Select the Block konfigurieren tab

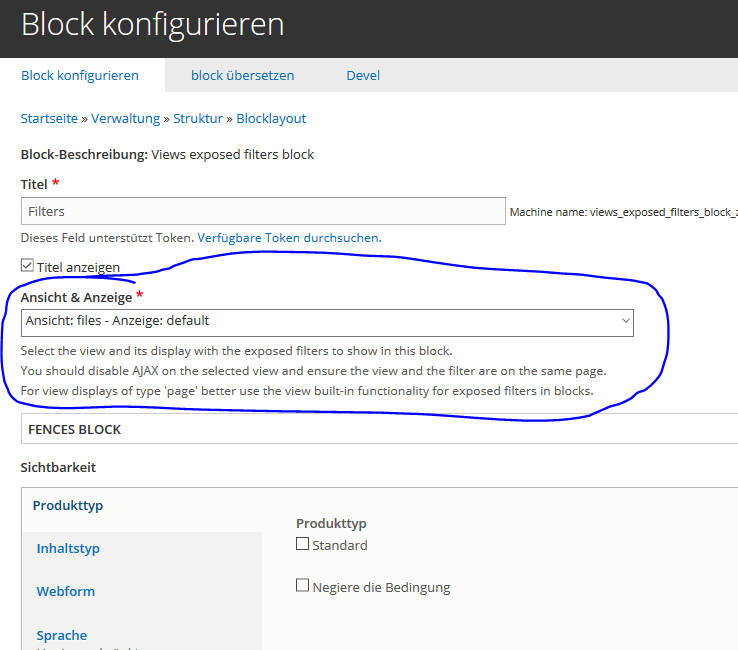click(x=80, y=75)
